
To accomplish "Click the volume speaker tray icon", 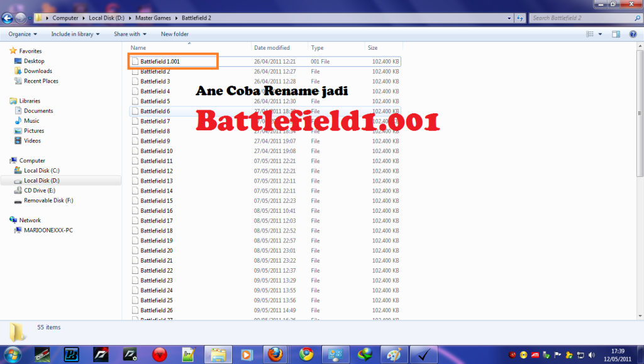I will [x=591, y=355].
